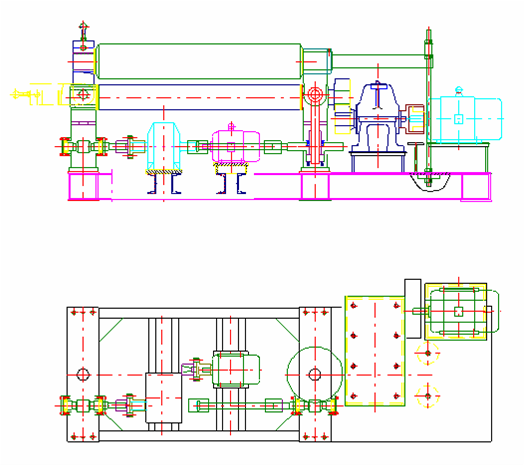Image resolution: width=524 pixels, height=465 pixels.
Task: Select the brown coupling beside the cyan motor
Action: 414,119
